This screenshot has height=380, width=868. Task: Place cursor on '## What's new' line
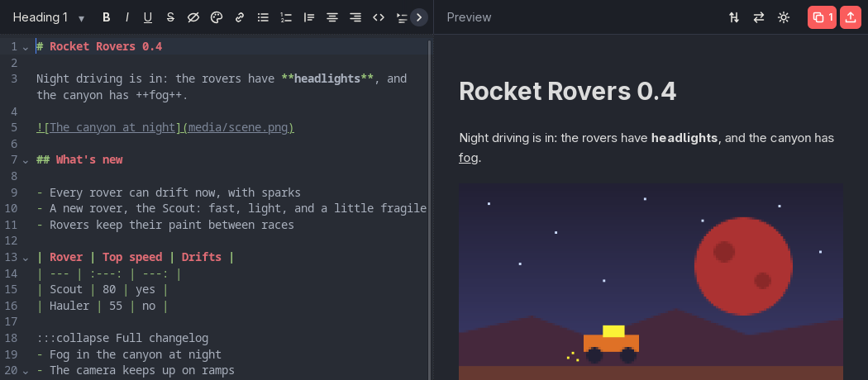click(x=79, y=160)
